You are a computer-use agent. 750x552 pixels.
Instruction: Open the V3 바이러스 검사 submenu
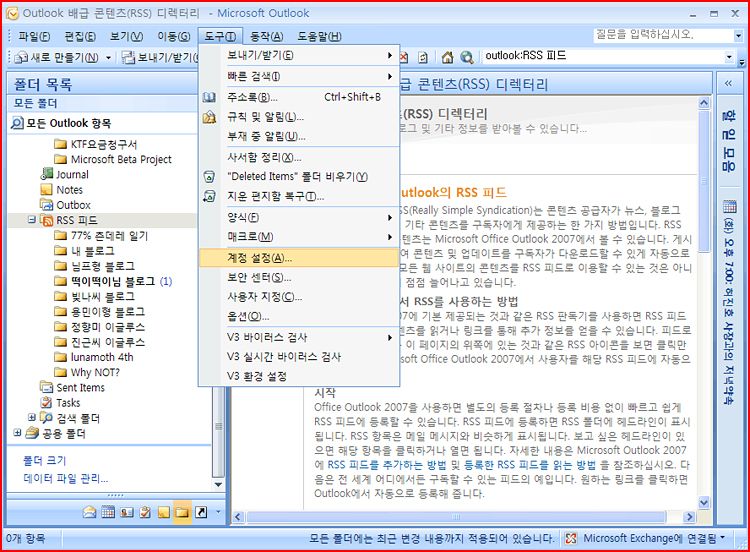(x=299, y=337)
